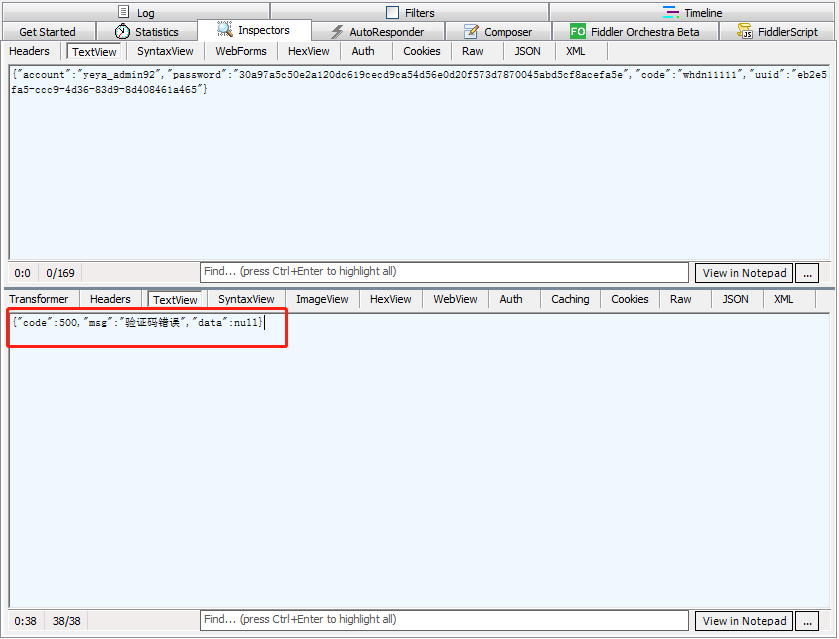Open the request WebForms tab

click(241, 51)
